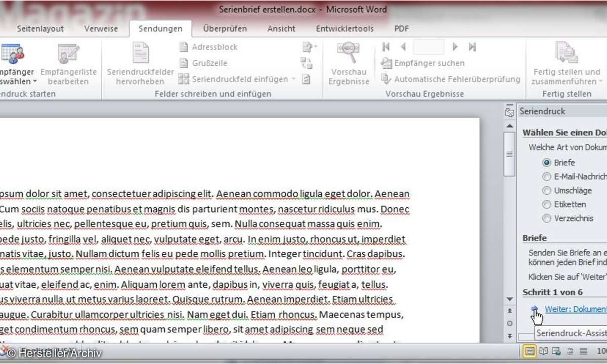Switch to Full Screen Reading view icon
The image size is (607, 364).
[543, 351]
